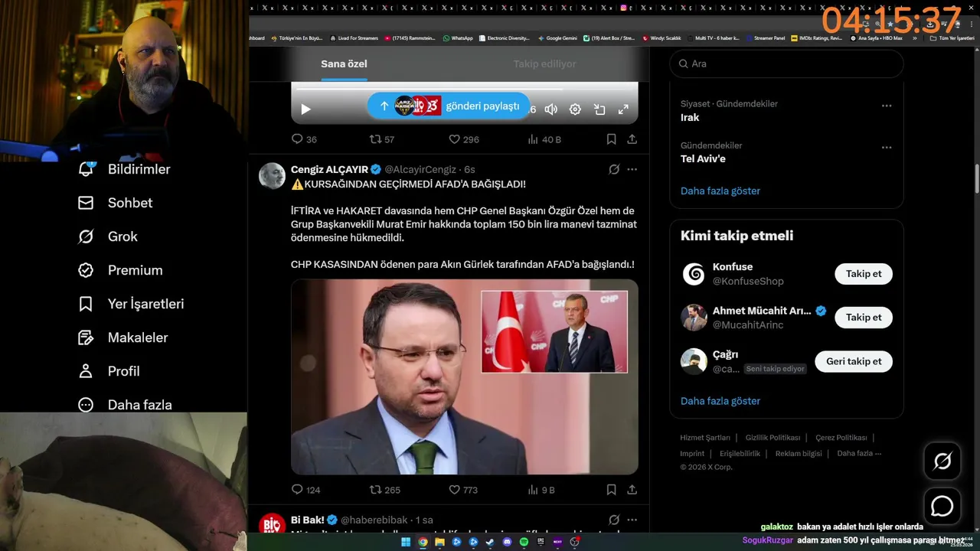Open Çerez Politikası footer link
The image size is (980, 551).
841,438
